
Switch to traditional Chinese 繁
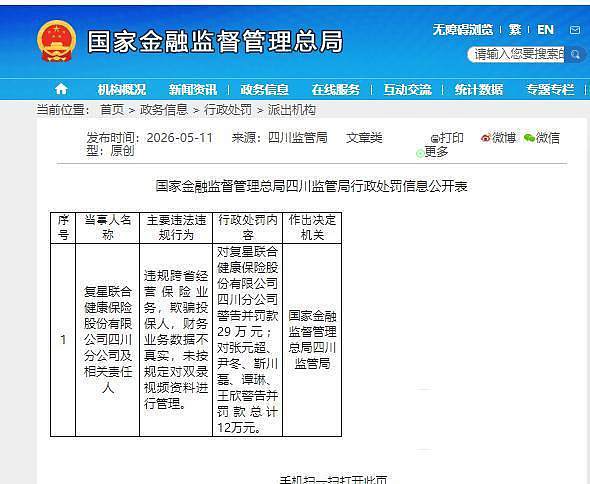pyautogui.click(x=515, y=30)
